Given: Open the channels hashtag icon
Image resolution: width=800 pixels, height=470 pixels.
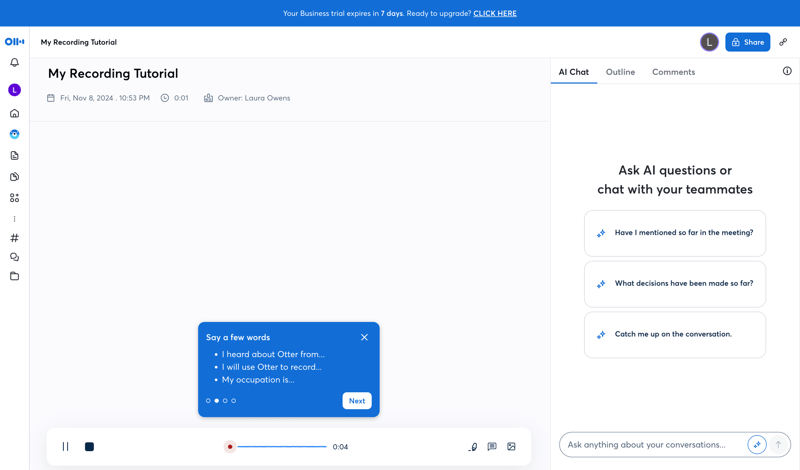Looking at the screenshot, I should (x=14, y=238).
